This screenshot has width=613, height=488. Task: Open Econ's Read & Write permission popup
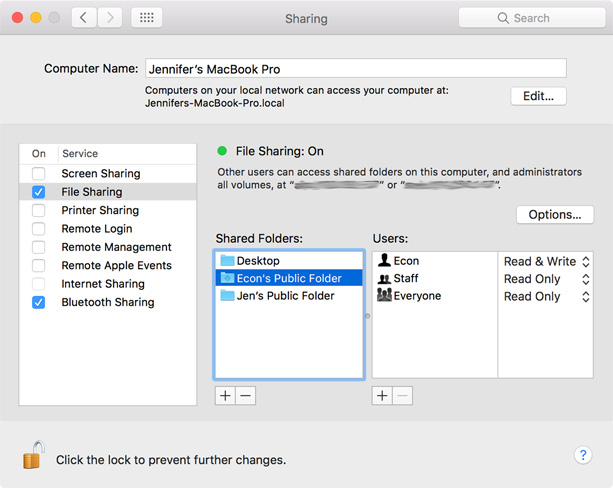pyautogui.click(x=547, y=261)
